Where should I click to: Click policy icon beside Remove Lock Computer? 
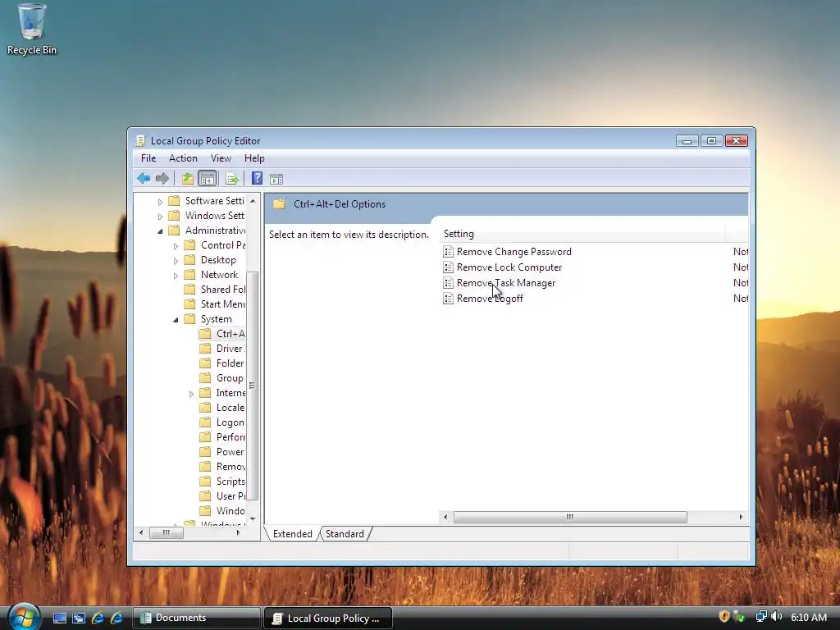pos(449,267)
